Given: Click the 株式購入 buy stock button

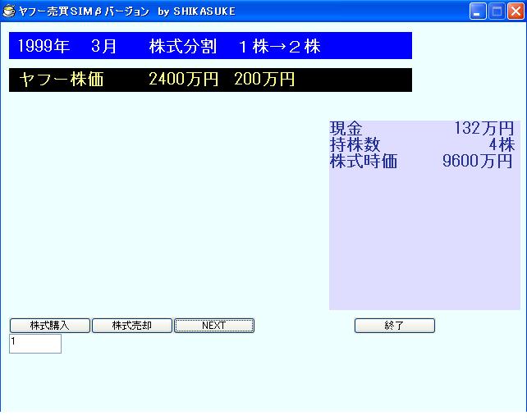Looking at the screenshot, I should point(50,325).
